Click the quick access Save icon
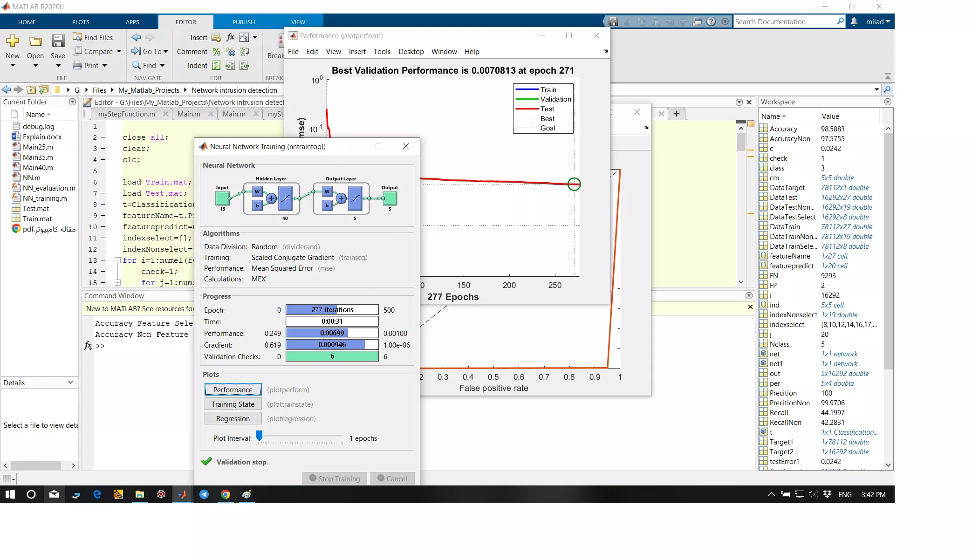Viewport: 972px width, 560px height. pos(613,21)
